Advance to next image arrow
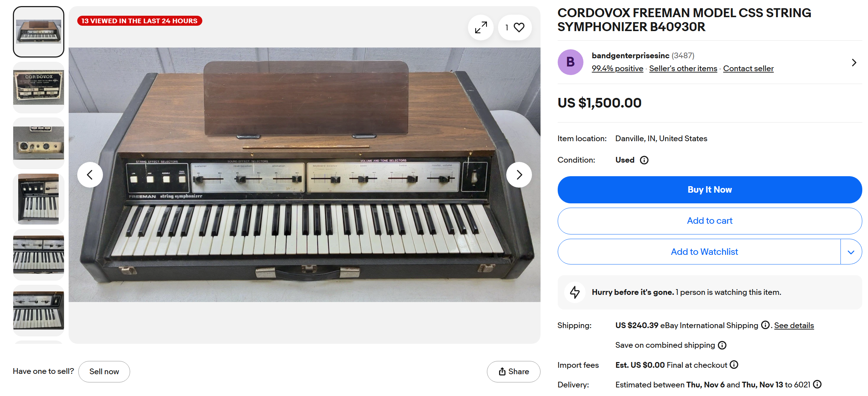Image resolution: width=868 pixels, height=396 pixels. pos(519,175)
